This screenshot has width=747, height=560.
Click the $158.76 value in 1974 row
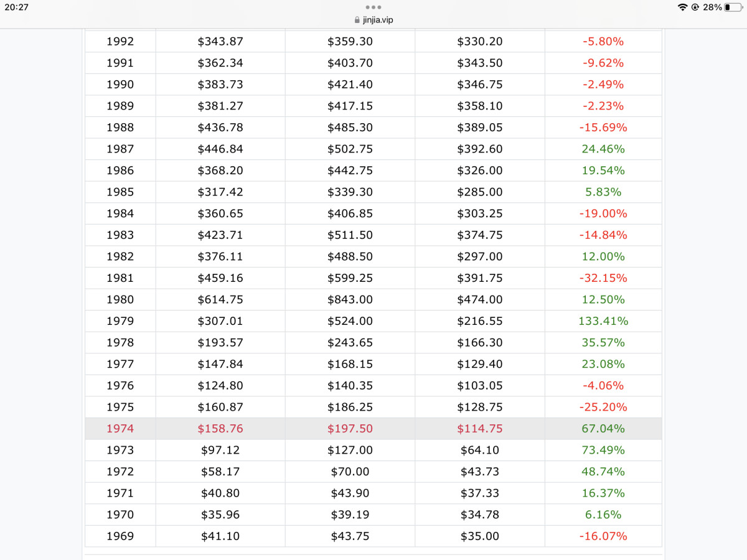220,429
